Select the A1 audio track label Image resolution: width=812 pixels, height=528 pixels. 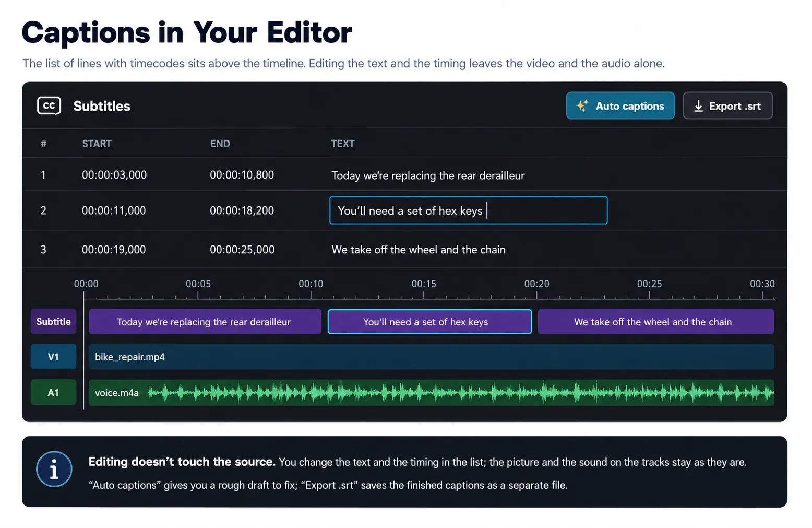pos(53,393)
